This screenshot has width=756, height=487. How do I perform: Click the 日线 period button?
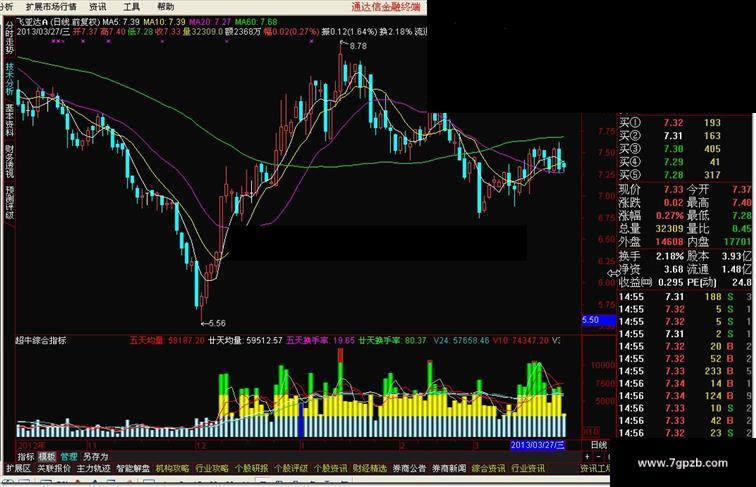click(599, 445)
